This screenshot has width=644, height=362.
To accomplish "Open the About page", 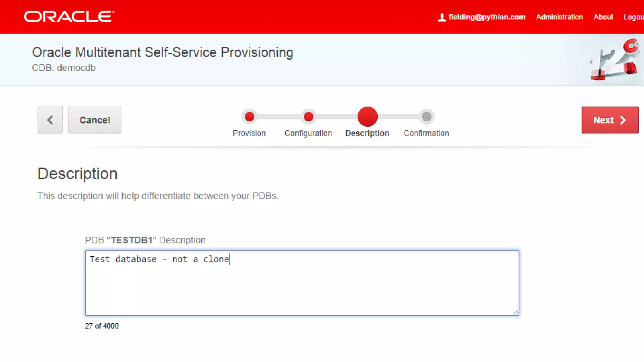I will [603, 17].
